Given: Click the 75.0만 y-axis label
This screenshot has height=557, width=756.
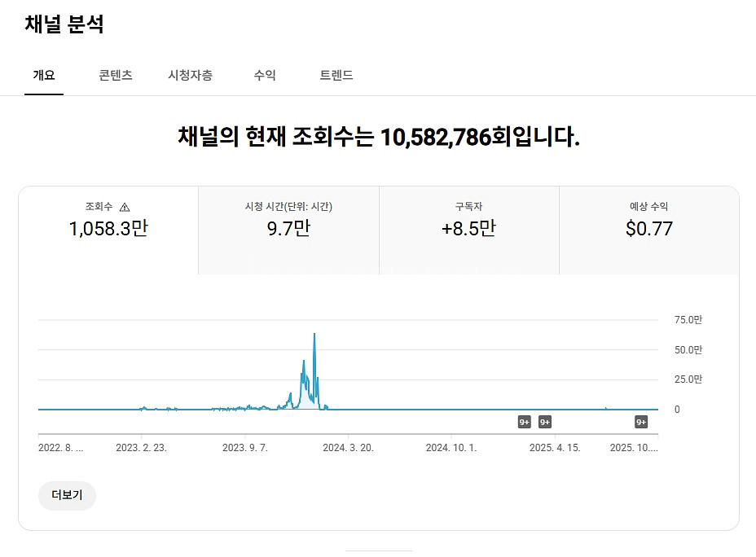Looking at the screenshot, I should pyautogui.click(x=689, y=320).
